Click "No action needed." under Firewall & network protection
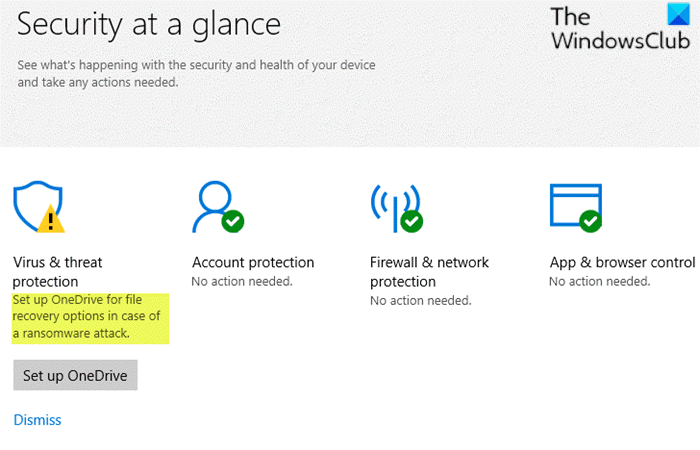The width and height of the screenshot is (700, 450). click(420, 300)
